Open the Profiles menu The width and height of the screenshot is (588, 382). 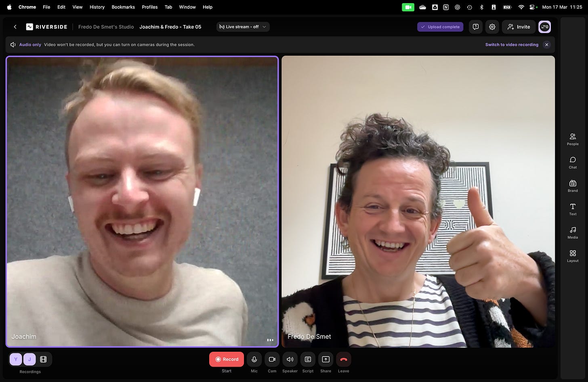(x=150, y=7)
